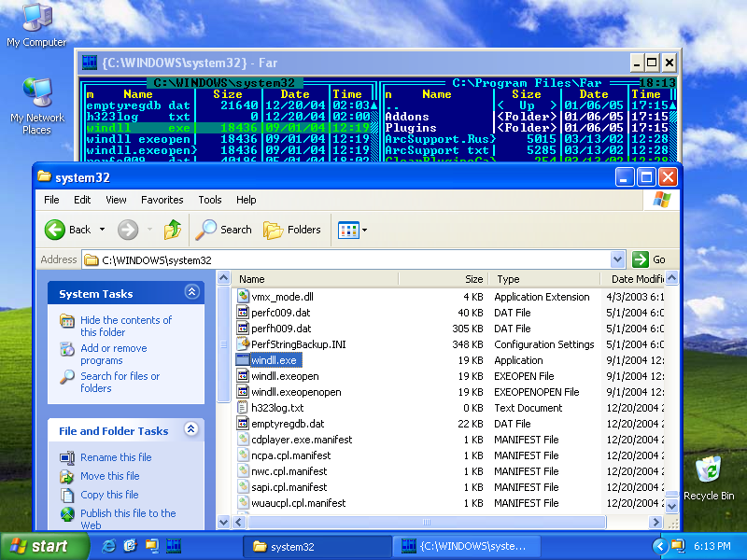Click Show Desktop Quick Launch icon
Image resolution: width=747 pixels, height=560 pixels.
pos(152,546)
